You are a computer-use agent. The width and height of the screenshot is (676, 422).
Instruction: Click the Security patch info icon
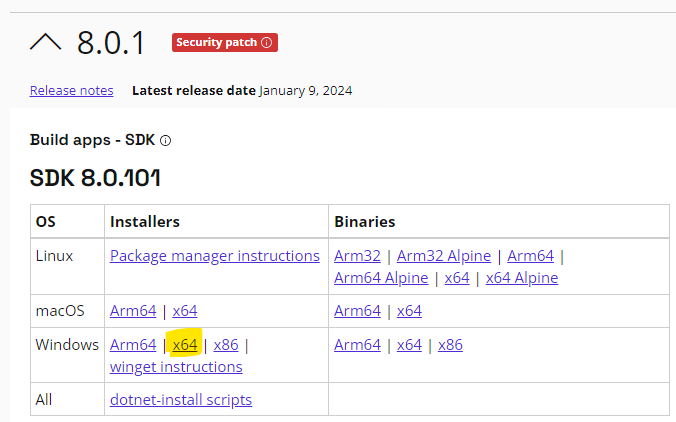click(x=267, y=42)
